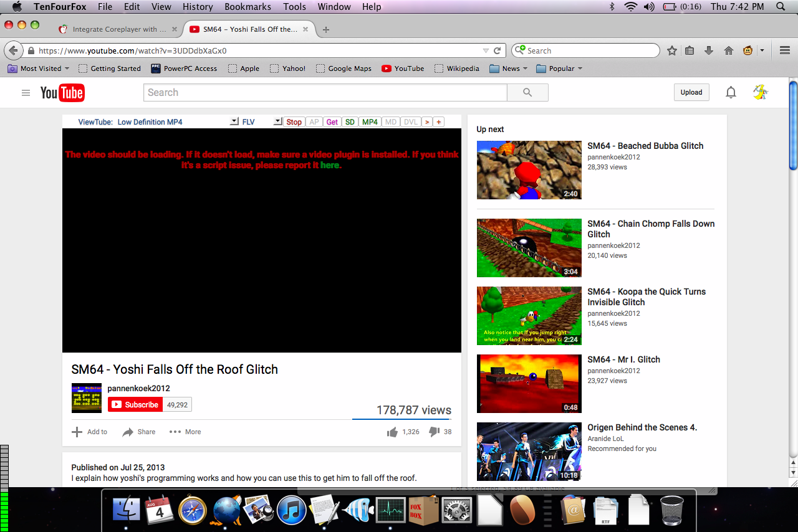
Task: Focus the YouTube search field
Action: tap(325, 92)
